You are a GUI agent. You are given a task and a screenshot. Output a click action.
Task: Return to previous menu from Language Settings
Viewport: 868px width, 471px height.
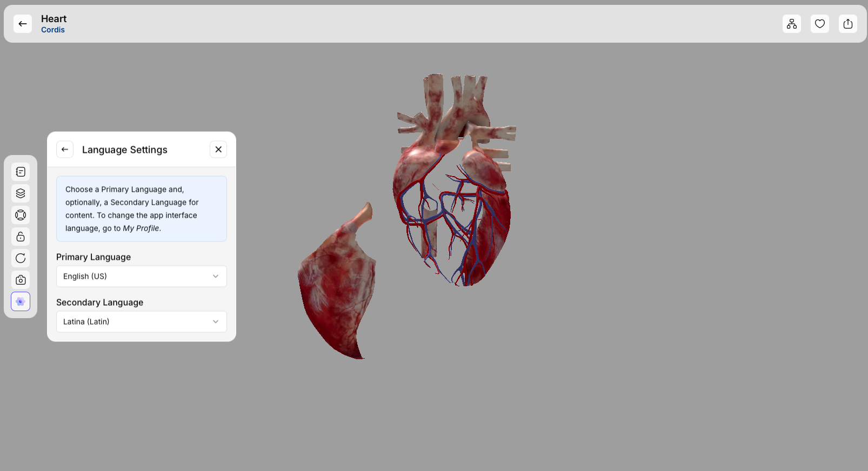click(65, 150)
